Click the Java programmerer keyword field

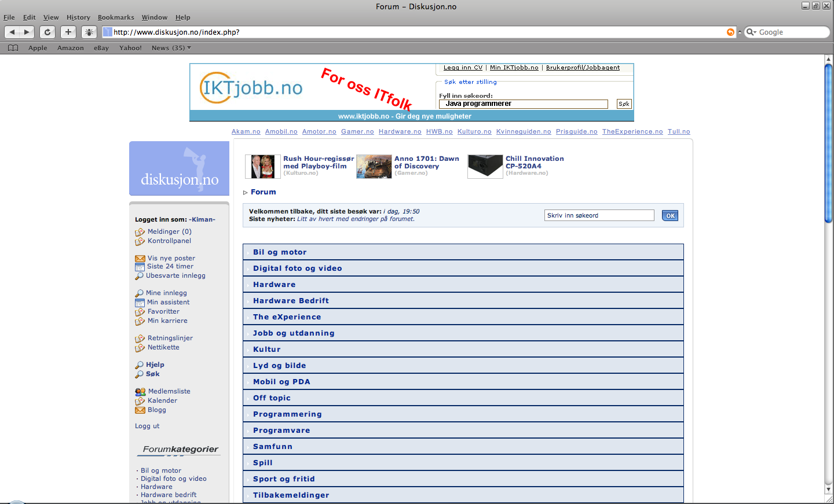(x=524, y=104)
